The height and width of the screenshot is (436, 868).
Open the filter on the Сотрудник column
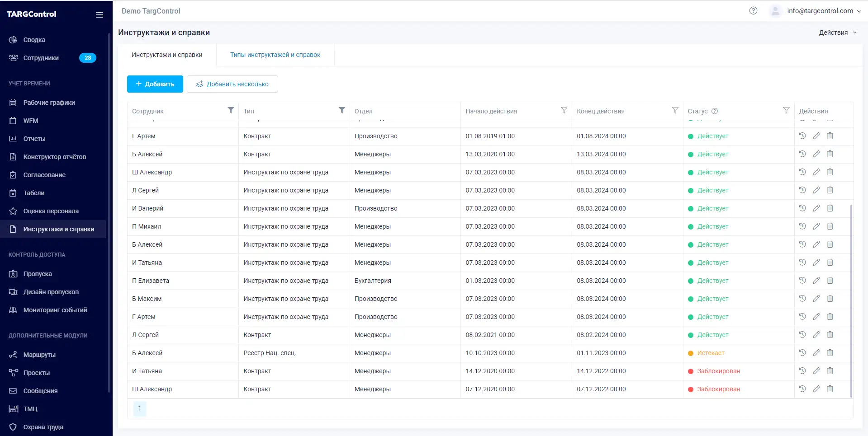pos(231,110)
